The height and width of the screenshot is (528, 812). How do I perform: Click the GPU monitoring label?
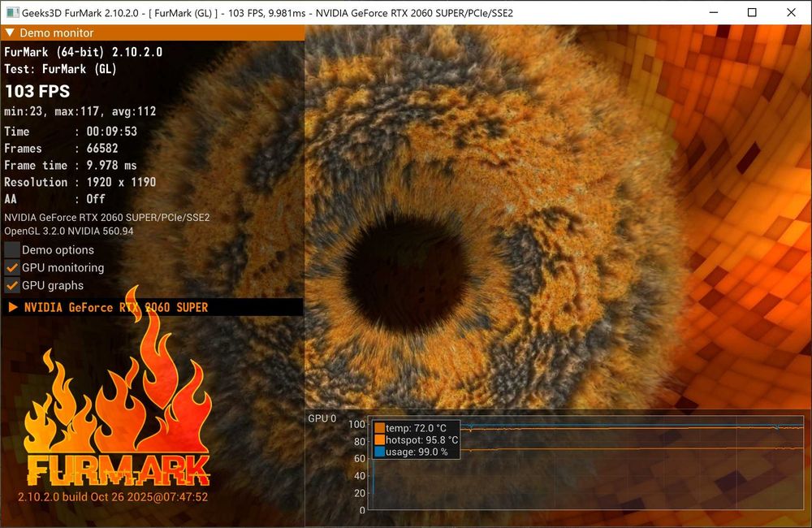pyautogui.click(x=63, y=267)
